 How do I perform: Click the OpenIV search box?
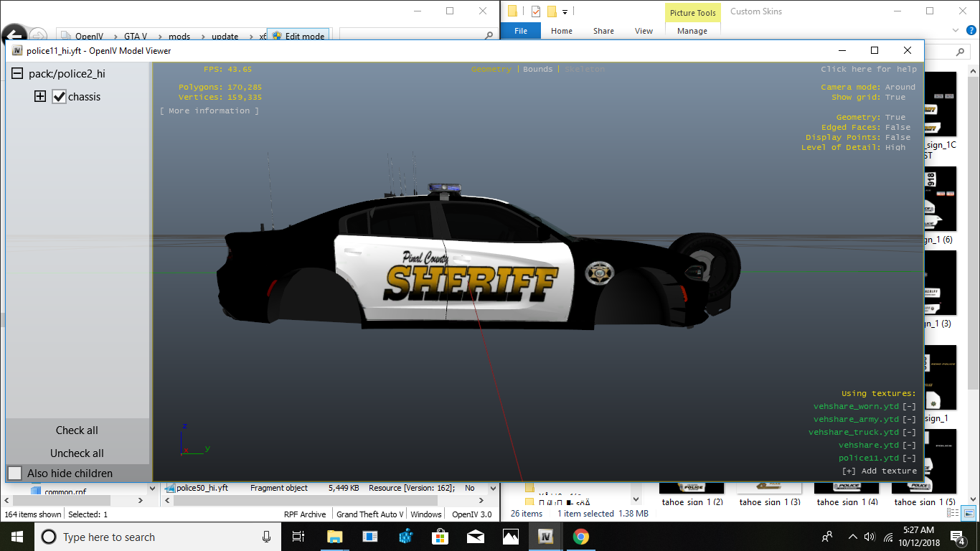tap(418, 35)
